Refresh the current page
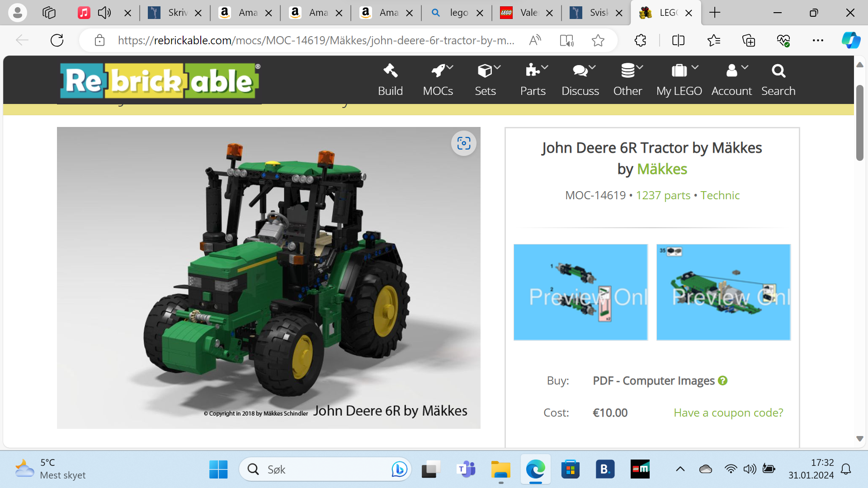Image resolution: width=868 pixels, height=488 pixels. pyautogui.click(x=57, y=40)
